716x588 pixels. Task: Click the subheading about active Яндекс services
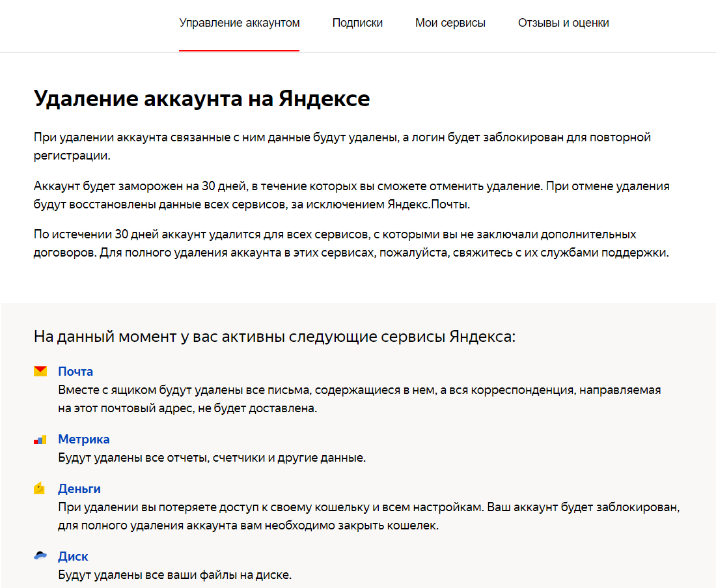[x=275, y=337]
